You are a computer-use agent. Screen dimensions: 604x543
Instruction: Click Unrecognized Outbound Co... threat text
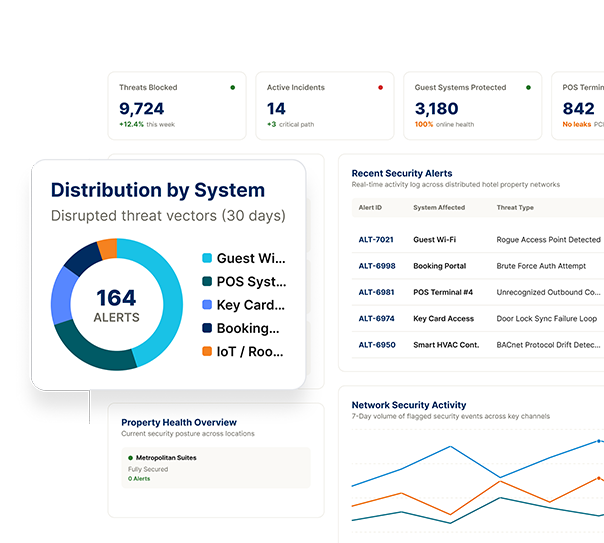(x=549, y=292)
